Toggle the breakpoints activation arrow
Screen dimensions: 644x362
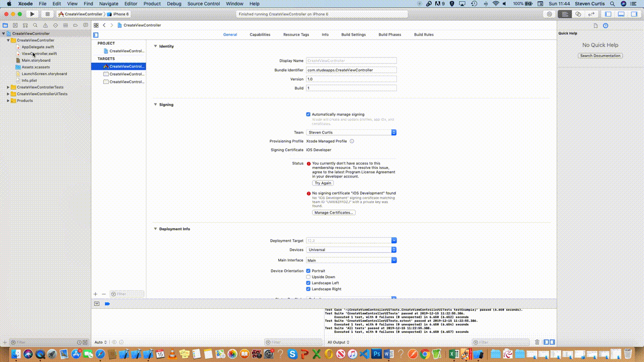click(107, 304)
